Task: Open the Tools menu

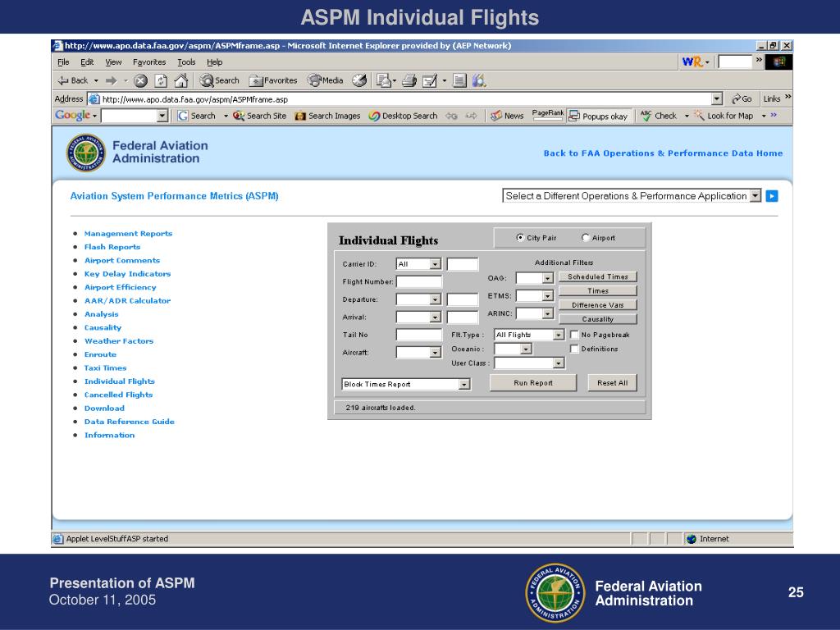Action: (x=186, y=62)
